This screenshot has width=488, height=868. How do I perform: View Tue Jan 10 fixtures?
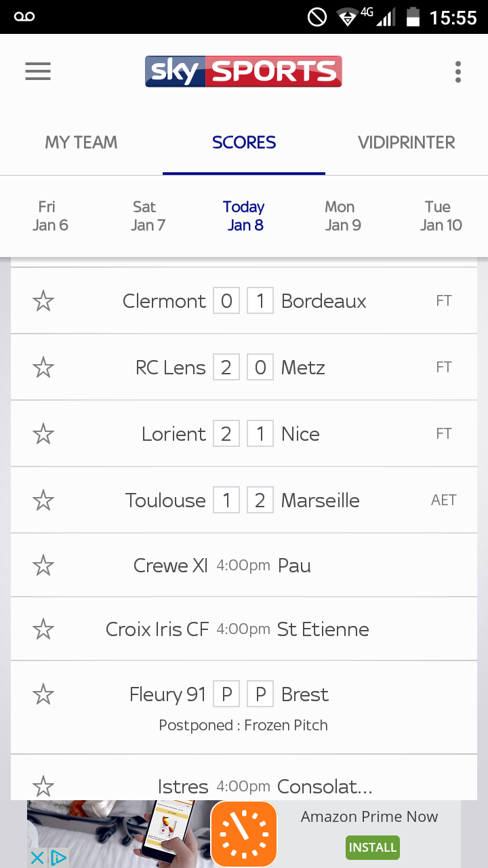tap(441, 216)
